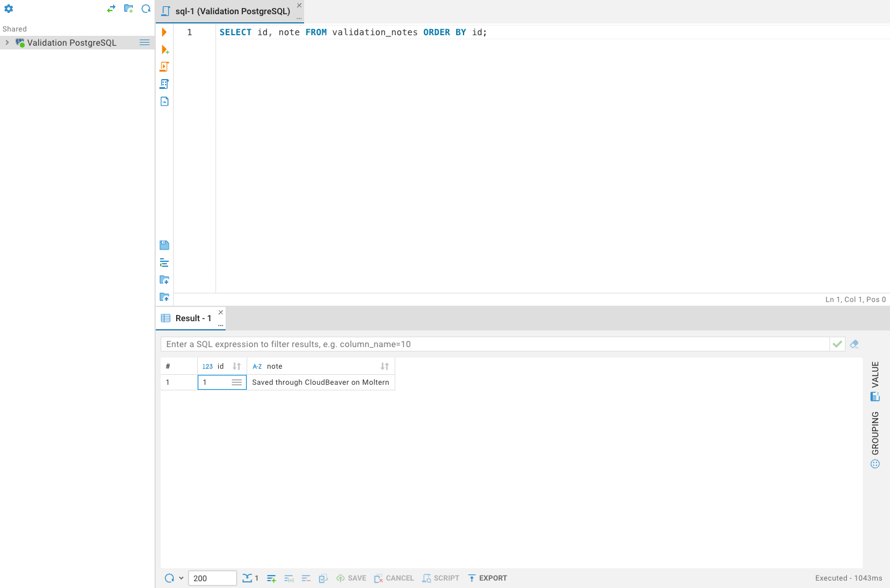
Task: Upload a SQL script file
Action: coord(164,297)
